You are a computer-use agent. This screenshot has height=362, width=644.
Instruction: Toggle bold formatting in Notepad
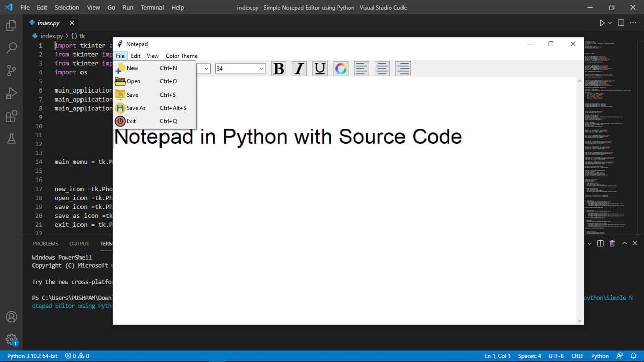[278, 69]
